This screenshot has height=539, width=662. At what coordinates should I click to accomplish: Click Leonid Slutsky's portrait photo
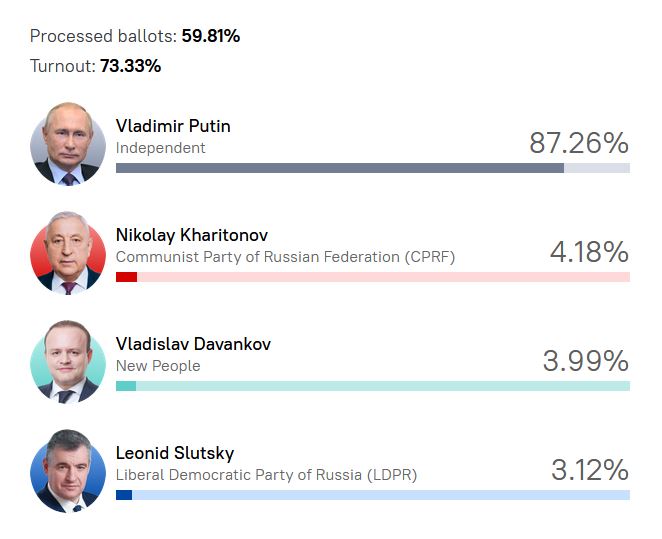(x=68, y=470)
